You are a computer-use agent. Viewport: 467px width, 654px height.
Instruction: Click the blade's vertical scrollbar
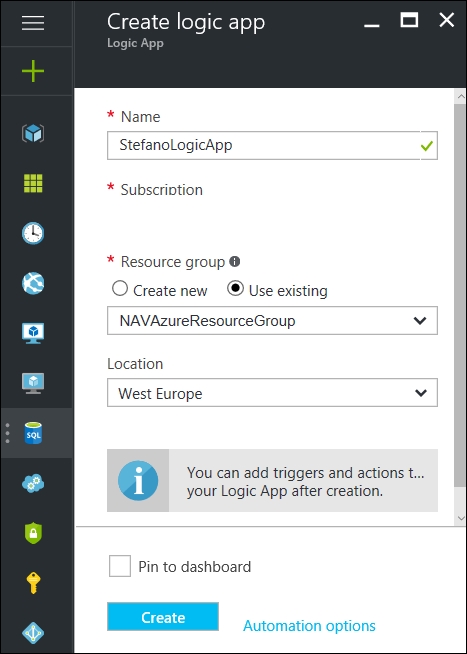click(460, 292)
